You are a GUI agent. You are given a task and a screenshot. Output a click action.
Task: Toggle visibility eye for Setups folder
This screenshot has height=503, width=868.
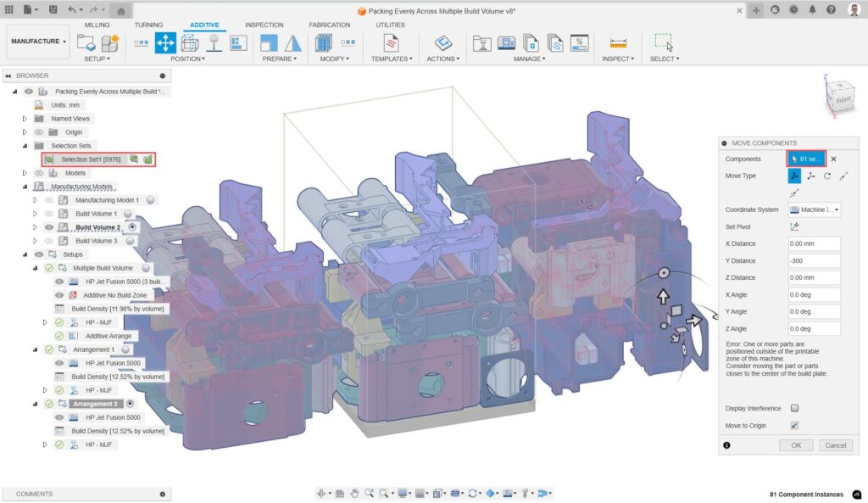[x=39, y=254]
